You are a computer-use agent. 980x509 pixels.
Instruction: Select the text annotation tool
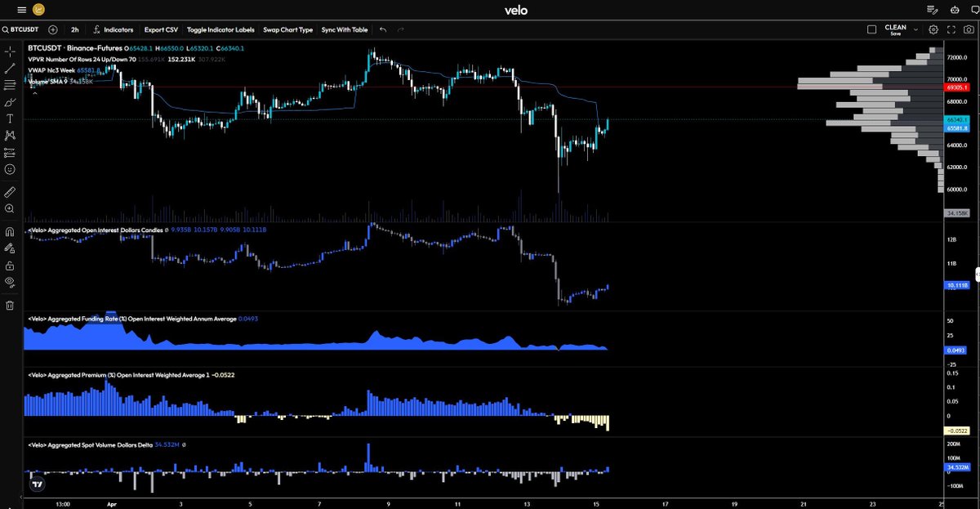(x=10, y=118)
